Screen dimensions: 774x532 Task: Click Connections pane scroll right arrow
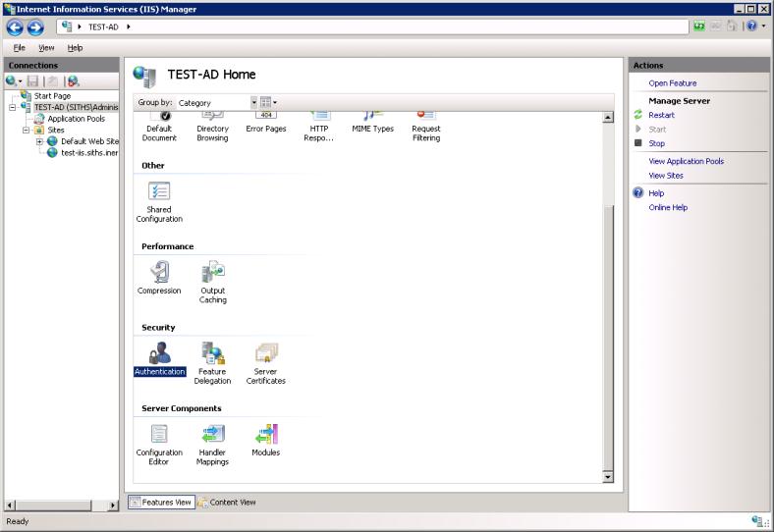click(113, 505)
